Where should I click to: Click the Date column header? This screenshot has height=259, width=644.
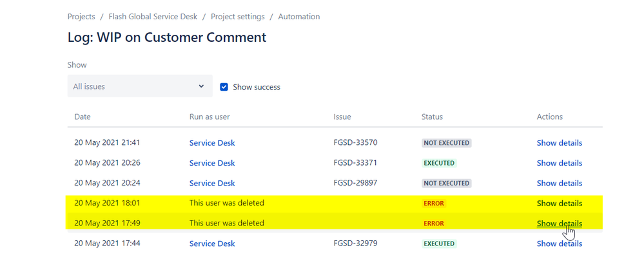coord(82,117)
